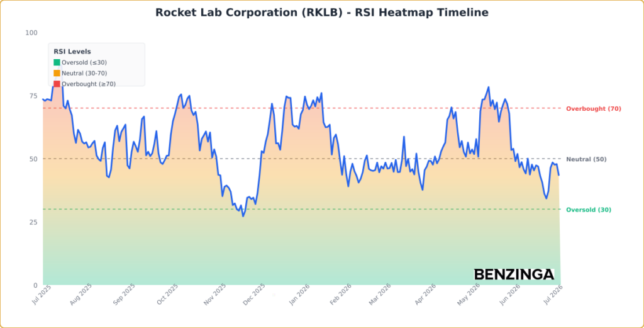Click the y-axis value 0
This screenshot has height=328, width=644.
point(35,285)
